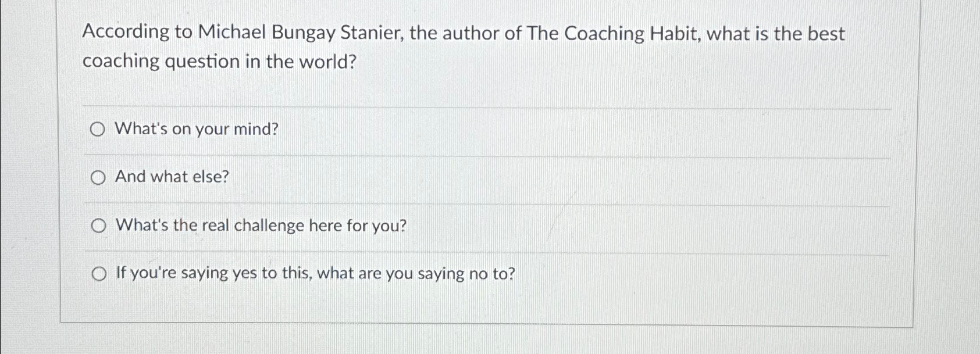This screenshot has width=980, height=354.
Task: Click the word "best" ending the first question line
Action: [x=826, y=34]
